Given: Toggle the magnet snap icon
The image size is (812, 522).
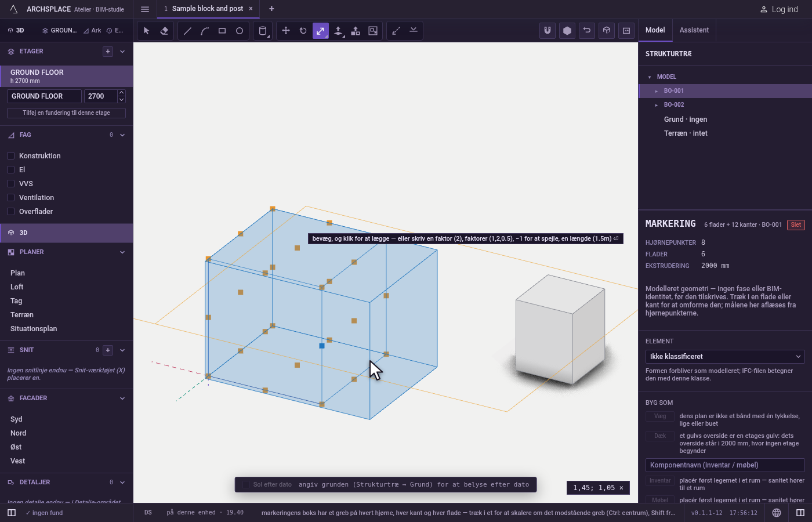Looking at the screenshot, I should [x=548, y=31].
